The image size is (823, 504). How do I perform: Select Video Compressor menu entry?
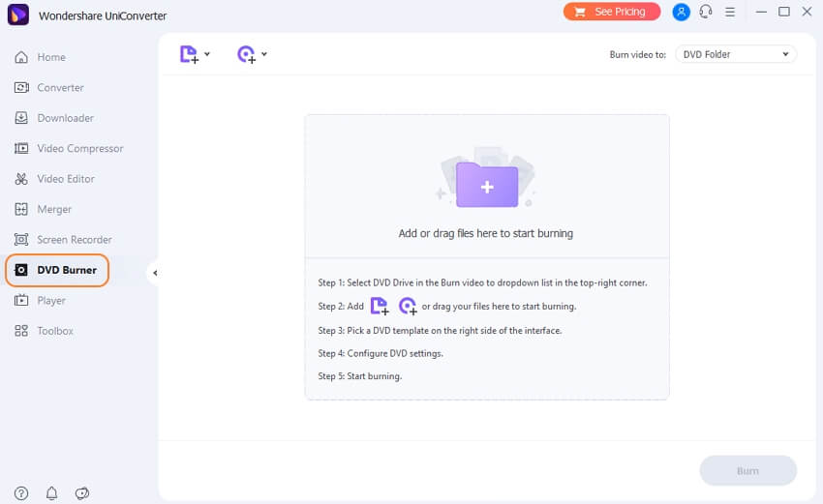click(80, 148)
